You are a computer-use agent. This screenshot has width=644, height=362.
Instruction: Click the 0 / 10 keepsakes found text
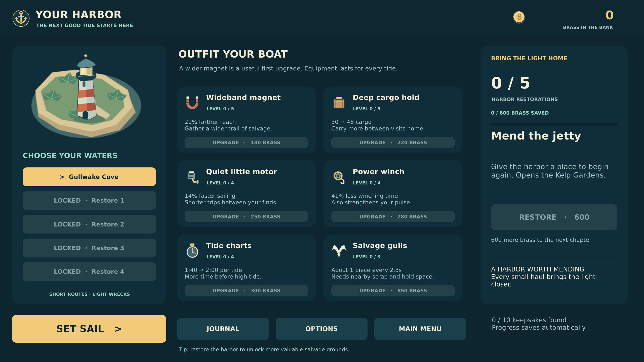click(x=529, y=320)
